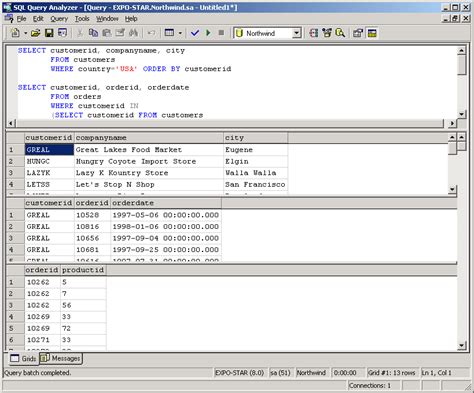Open the dropdown arrow beside New Query
474x393 pixels.
(x=25, y=33)
